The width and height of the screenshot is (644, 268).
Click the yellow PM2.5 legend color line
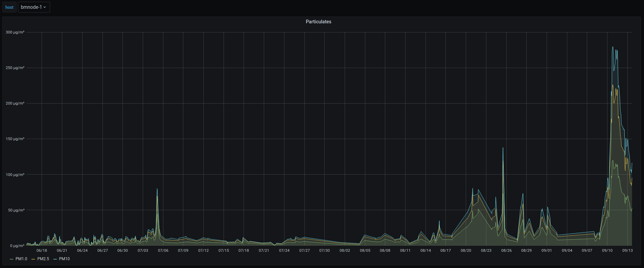coord(33,259)
